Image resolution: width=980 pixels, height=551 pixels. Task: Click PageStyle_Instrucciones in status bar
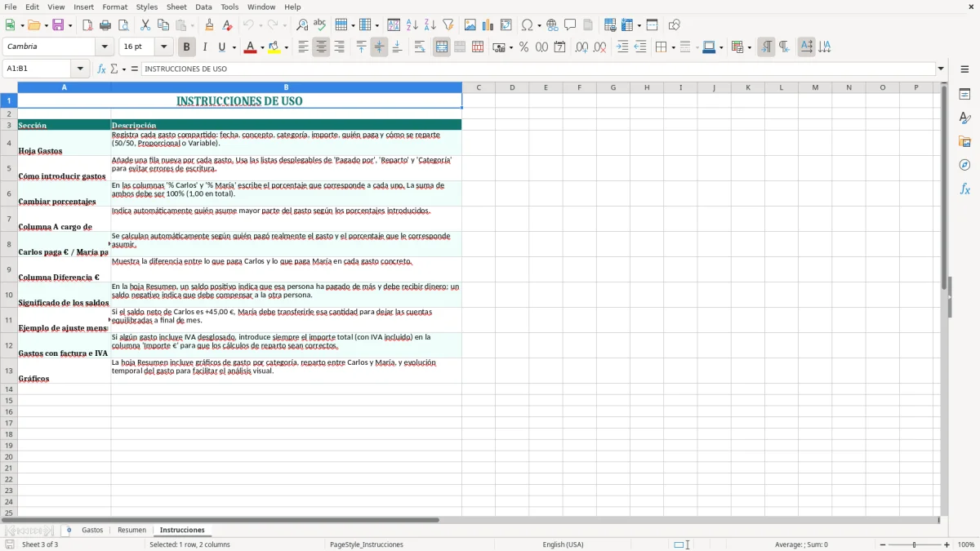pyautogui.click(x=366, y=544)
